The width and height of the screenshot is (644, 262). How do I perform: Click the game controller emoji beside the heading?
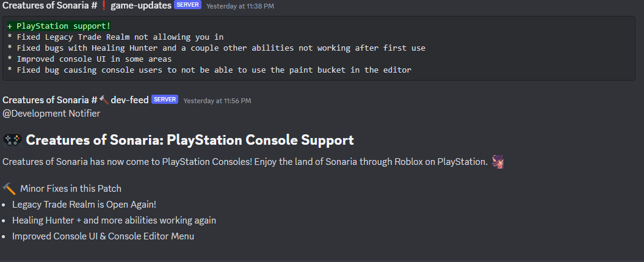12,140
